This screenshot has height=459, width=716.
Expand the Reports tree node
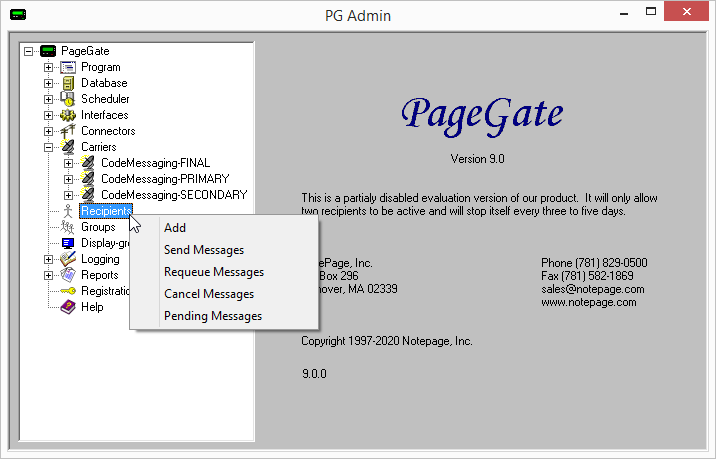48,275
